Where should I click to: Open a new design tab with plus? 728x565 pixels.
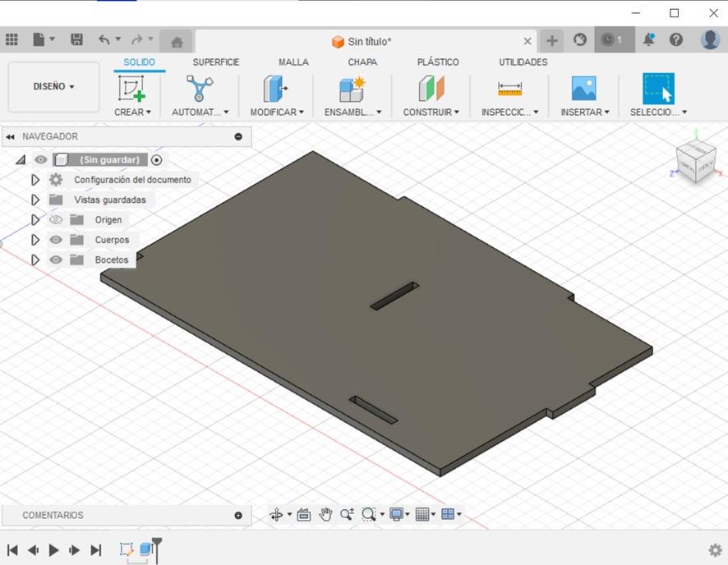(x=551, y=41)
